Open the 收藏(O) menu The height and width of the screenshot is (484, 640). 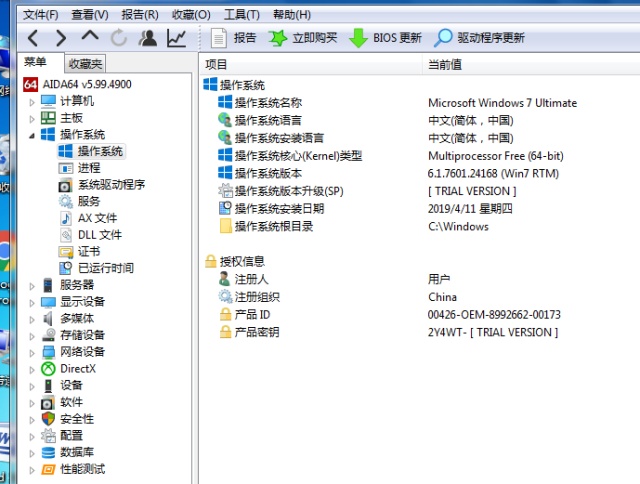[191, 15]
